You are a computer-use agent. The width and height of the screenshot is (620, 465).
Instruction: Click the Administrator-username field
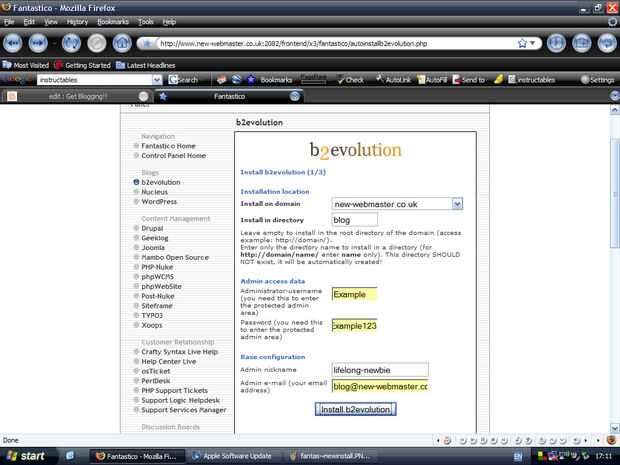[x=355, y=295]
